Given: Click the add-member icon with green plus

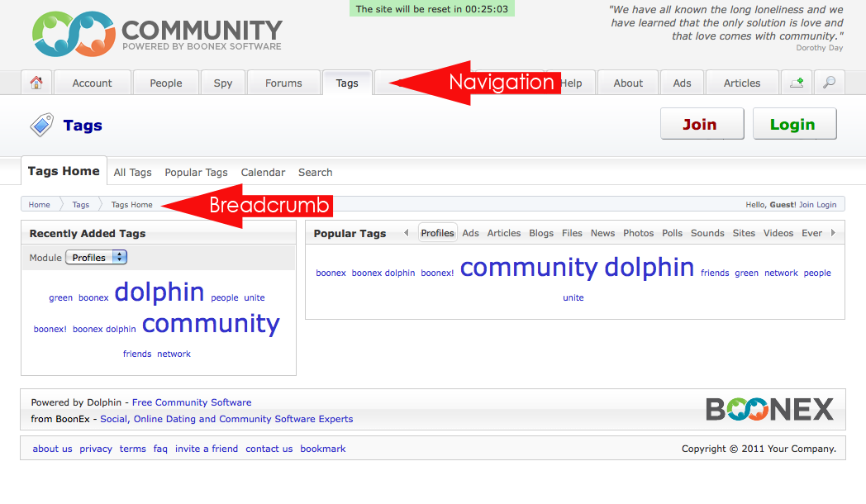Looking at the screenshot, I should tap(797, 83).
